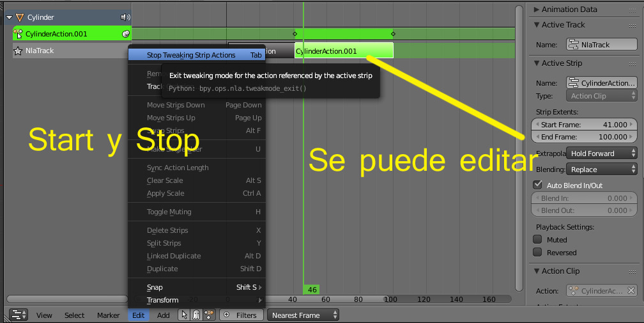Collapse the Active Track panel
Screen dimensions: 644x323
coord(537,25)
